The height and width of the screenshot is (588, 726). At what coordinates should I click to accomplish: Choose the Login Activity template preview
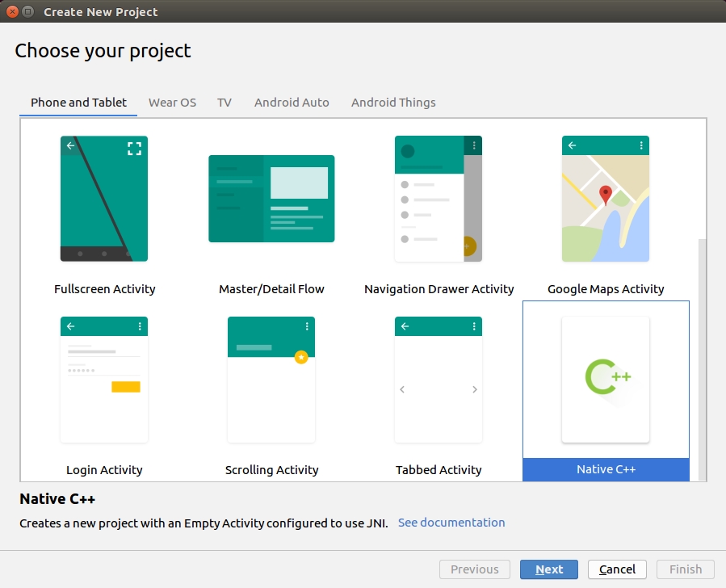tap(104, 380)
